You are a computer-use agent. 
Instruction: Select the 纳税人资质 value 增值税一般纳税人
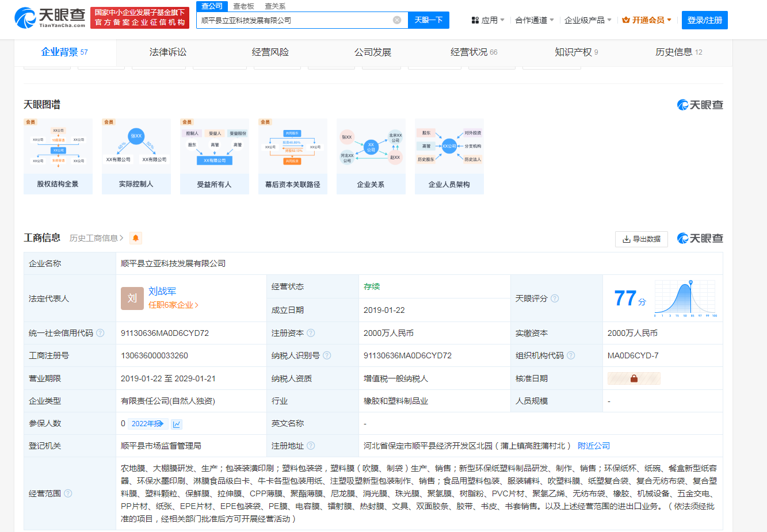396,378
